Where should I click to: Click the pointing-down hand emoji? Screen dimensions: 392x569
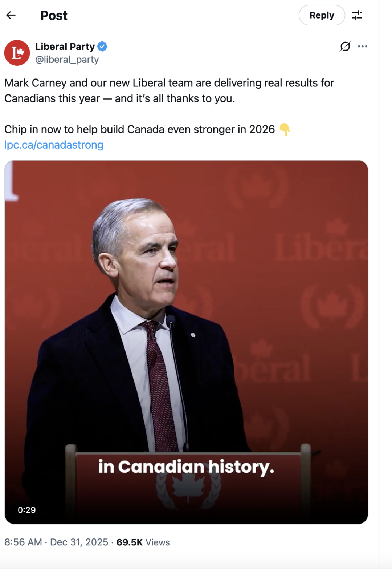(285, 129)
